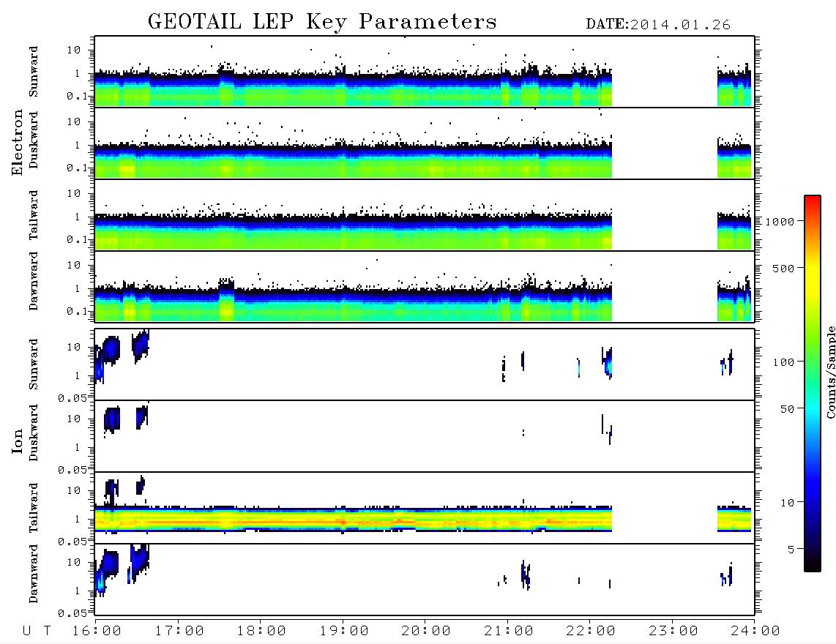Click the "0.05" tick of Ion Sunward panel
Screen dimensions: 836x644
[72, 398]
